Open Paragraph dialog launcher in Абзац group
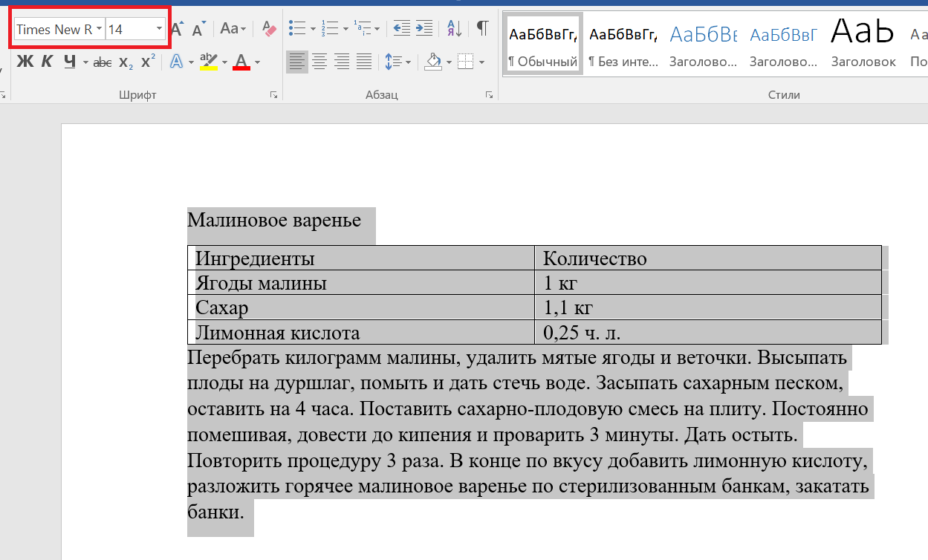Screen dimensions: 928x560 tap(489, 95)
